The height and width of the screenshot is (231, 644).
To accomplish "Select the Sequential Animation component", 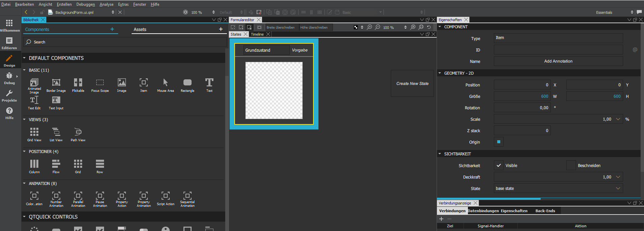I will click(188, 199).
